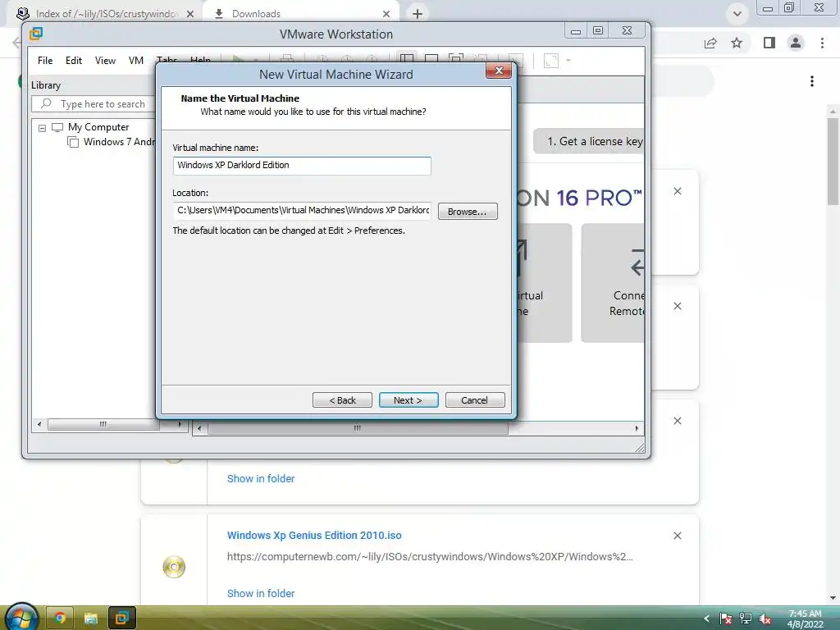The width and height of the screenshot is (840, 630).
Task: Open the Chrome side panel icon
Action: pyautogui.click(x=769, y=43)
